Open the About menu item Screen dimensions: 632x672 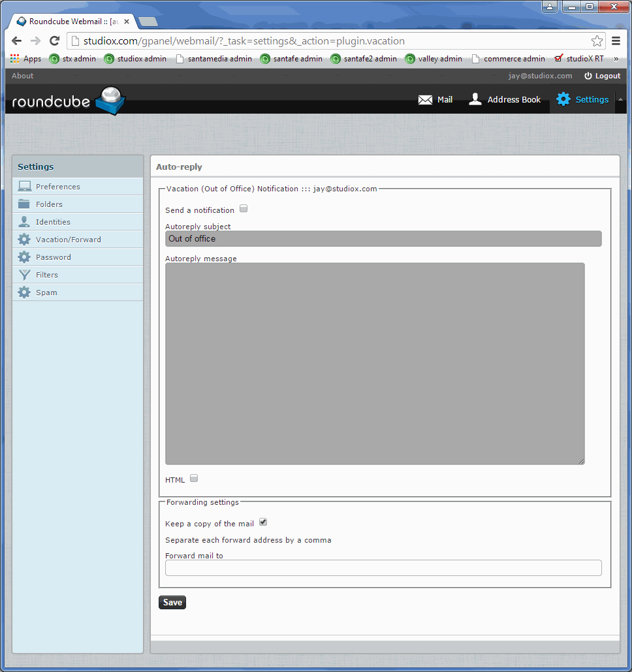pos(22,75)
